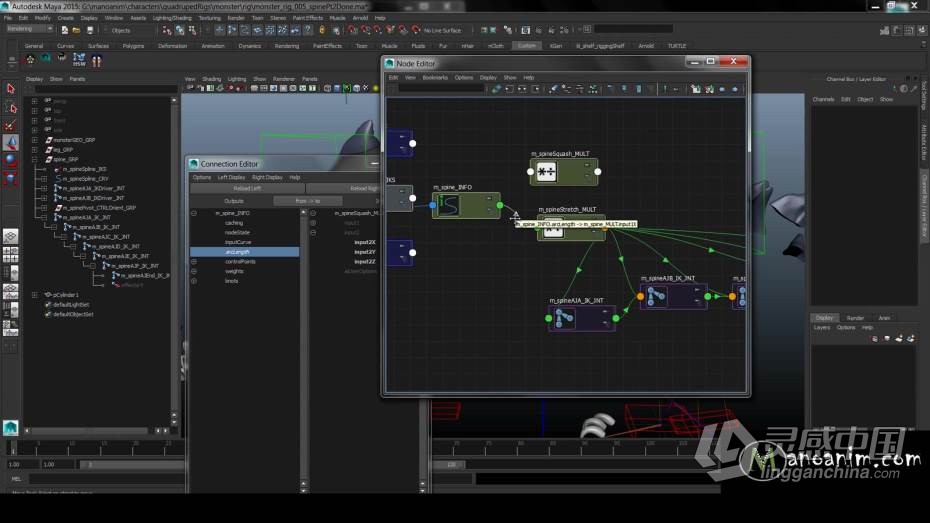Open viewport Shading menu
The width and height of the screenshot is (930, 523).
(211, 79)
